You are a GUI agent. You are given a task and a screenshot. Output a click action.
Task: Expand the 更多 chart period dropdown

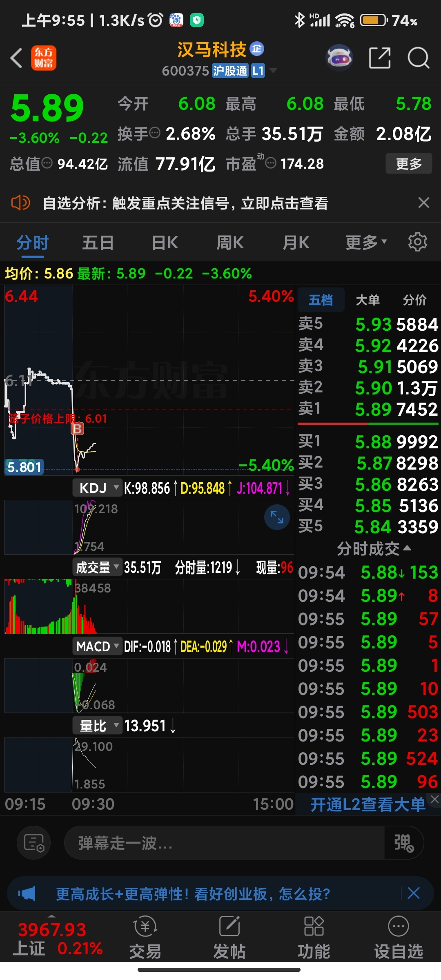tap(366, 242)
